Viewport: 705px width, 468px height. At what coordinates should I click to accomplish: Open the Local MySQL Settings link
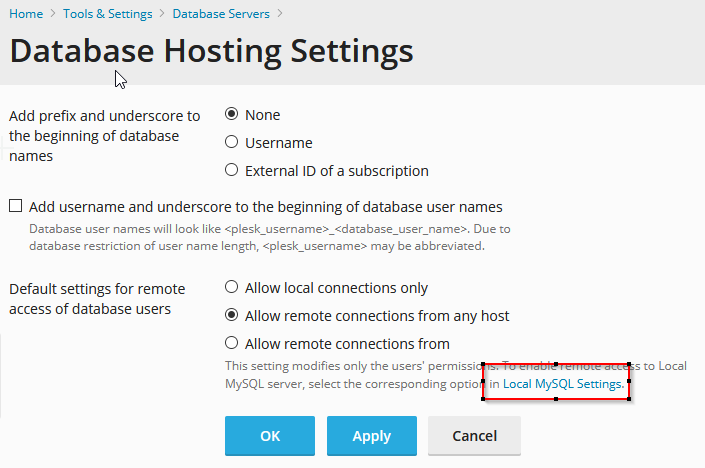pos(563,383)
